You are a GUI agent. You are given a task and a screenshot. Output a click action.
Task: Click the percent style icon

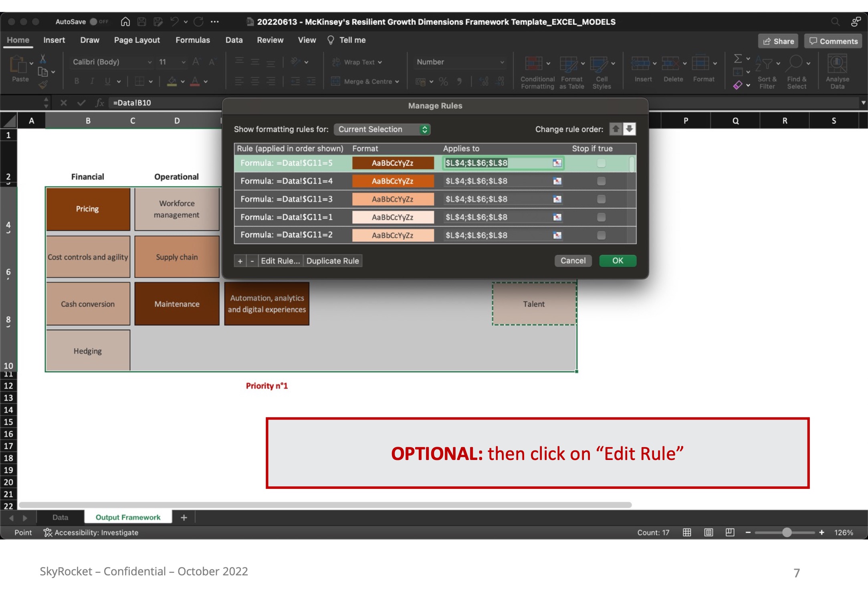443,81
